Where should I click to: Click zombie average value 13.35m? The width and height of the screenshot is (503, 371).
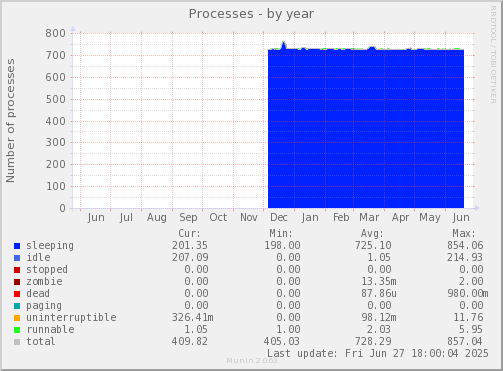point(379,281)
